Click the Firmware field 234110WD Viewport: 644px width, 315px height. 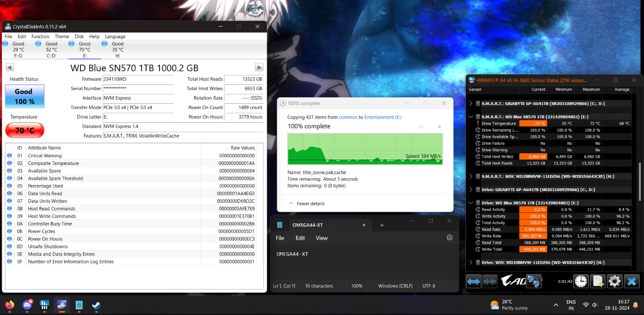coord(138,79)
